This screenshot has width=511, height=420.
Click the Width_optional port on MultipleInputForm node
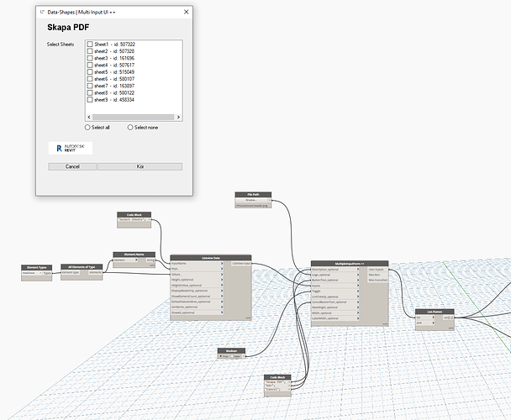pos(335,313)
